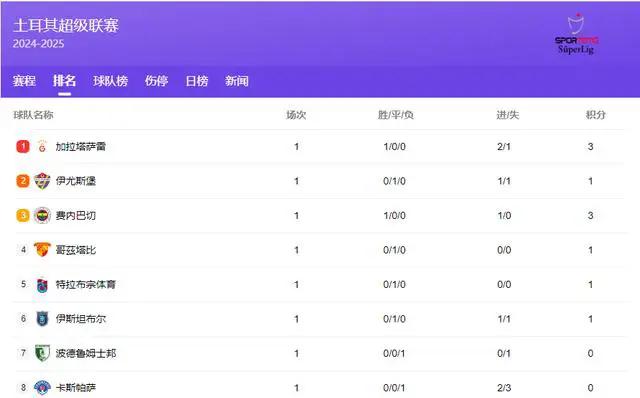Screen dimensions: 640x398
Task: Click the 卡斯帕萨 team crest icon
Action: point(42,387)
